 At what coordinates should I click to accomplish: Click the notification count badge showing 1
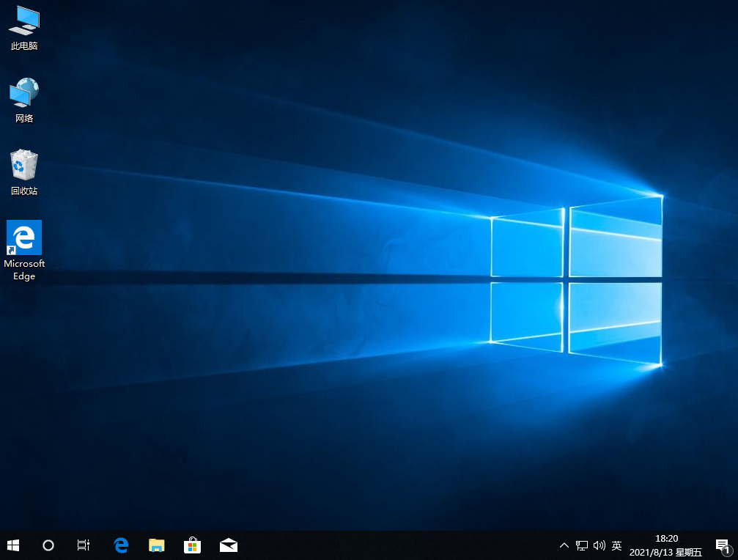click(x=728, y=551)
